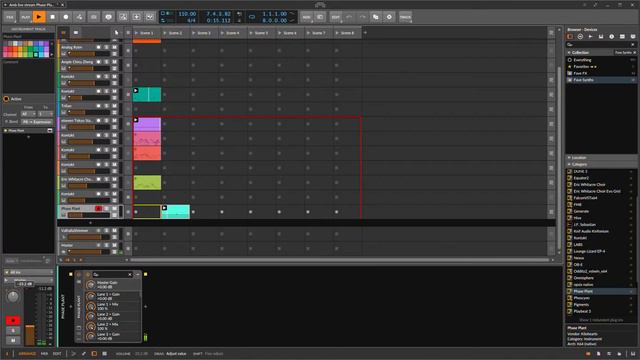Toggle the overdub icon in transport
Image resolution: width=640 pixels, height=360 pixels.
click(136, 17)
